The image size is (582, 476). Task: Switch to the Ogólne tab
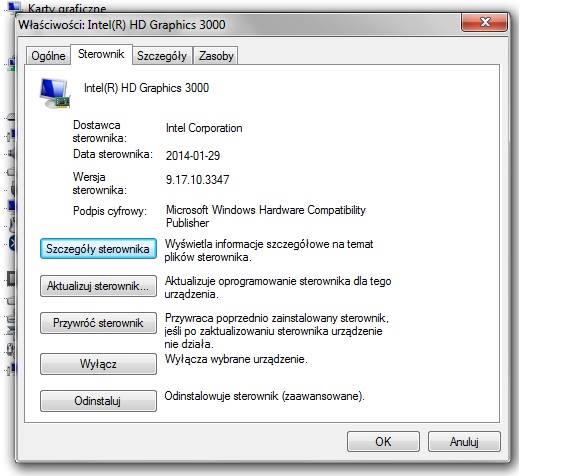[48, 56]
